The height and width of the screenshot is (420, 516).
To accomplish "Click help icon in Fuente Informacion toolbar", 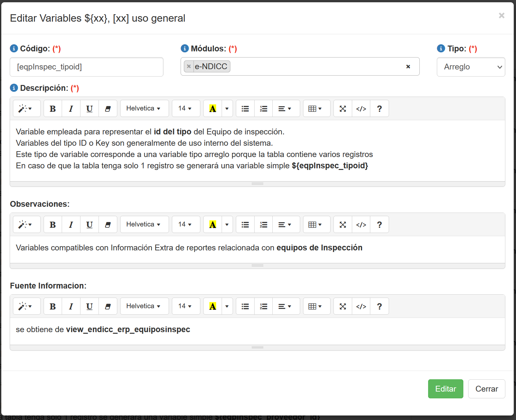I will (x=379, y=306).
